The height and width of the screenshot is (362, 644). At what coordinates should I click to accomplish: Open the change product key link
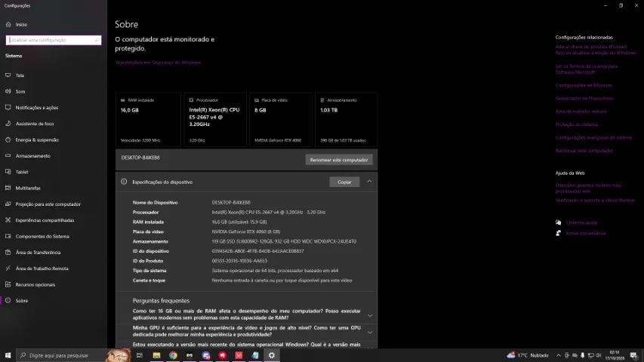coord(595,50)
